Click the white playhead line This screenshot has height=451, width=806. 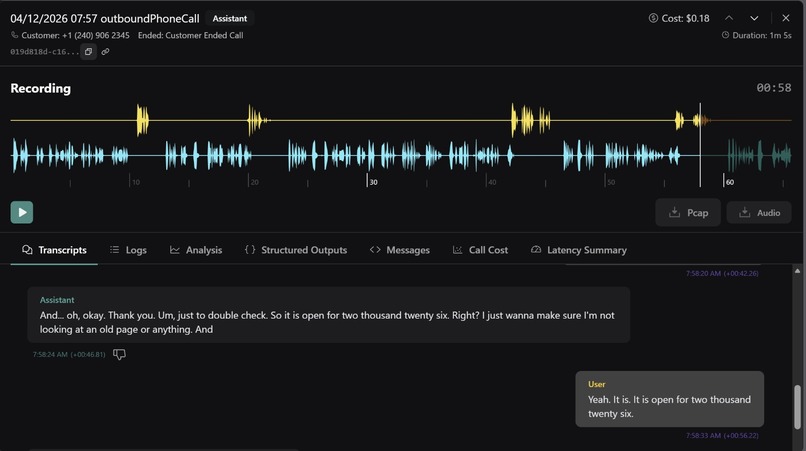[x=700, y=145]
